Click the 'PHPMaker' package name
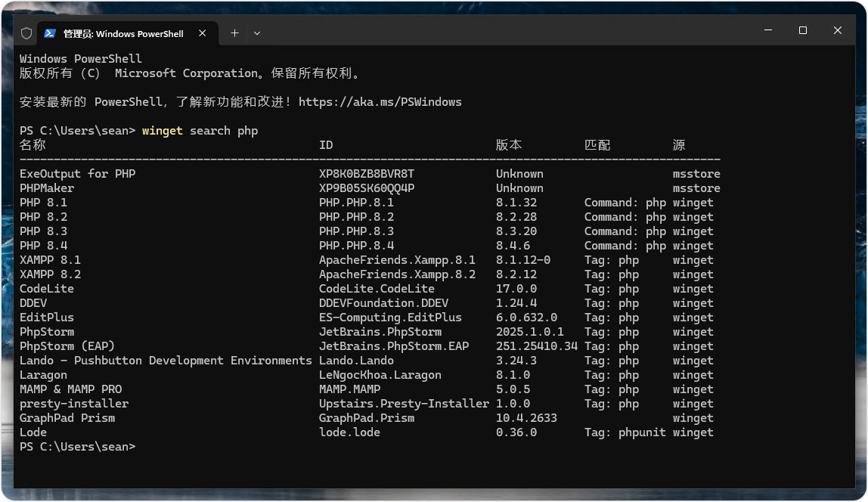The image size is (868, 502). point(47,188)
